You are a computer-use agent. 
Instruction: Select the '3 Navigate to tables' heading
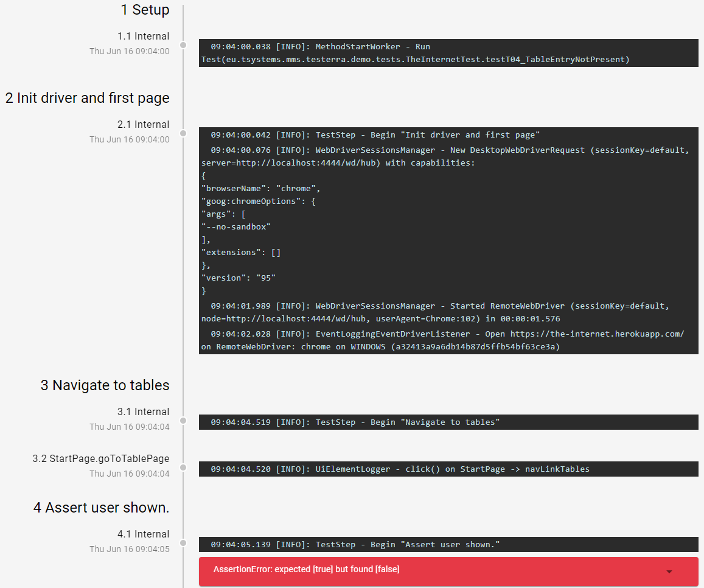click(105, 385)
